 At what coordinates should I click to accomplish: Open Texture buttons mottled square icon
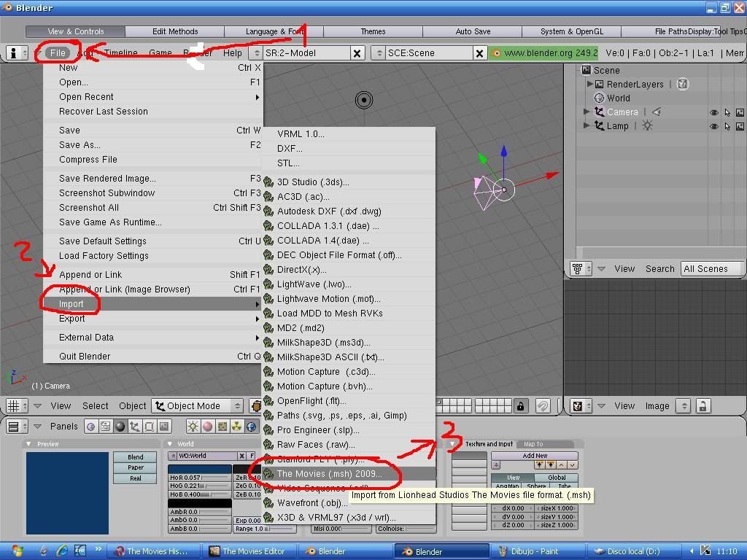point(222,426)
